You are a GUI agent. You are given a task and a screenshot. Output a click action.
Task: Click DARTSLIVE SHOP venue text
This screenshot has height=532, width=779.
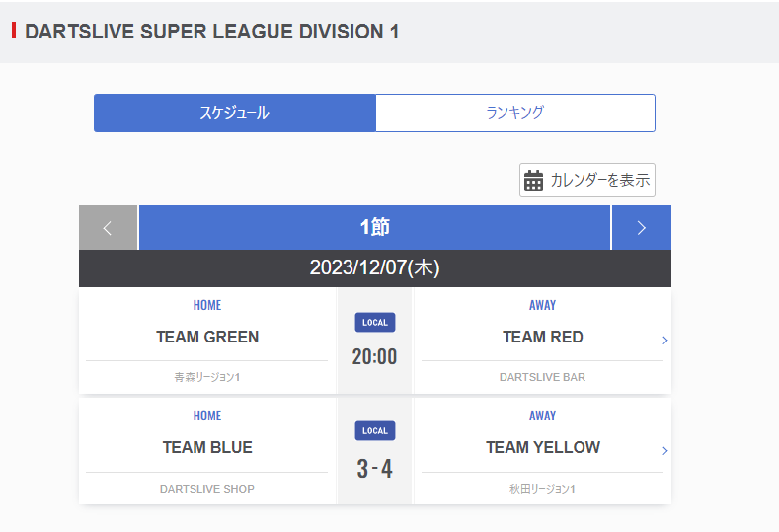pyautogui.click(x=207, y=489)
